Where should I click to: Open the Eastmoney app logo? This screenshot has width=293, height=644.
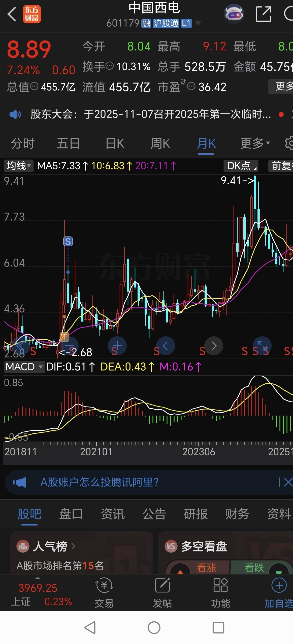tap(32, 14)
